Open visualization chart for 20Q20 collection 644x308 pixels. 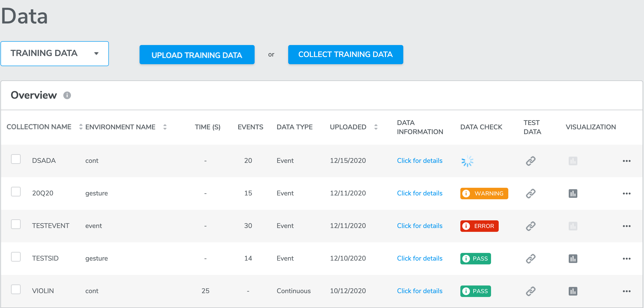(x=573, y=193)
